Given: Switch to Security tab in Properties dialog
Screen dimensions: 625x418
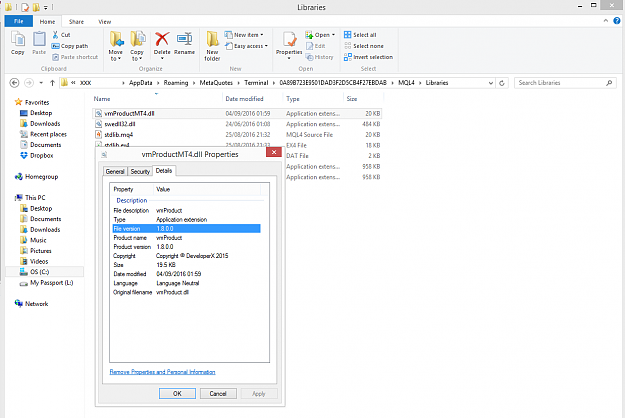Looking at the screenshot, I should tap(140, 172).
